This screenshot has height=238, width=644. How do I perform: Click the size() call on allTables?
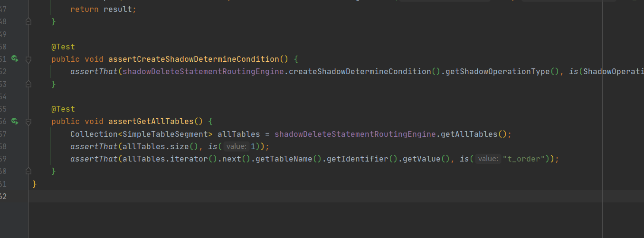tap(184, 146)
